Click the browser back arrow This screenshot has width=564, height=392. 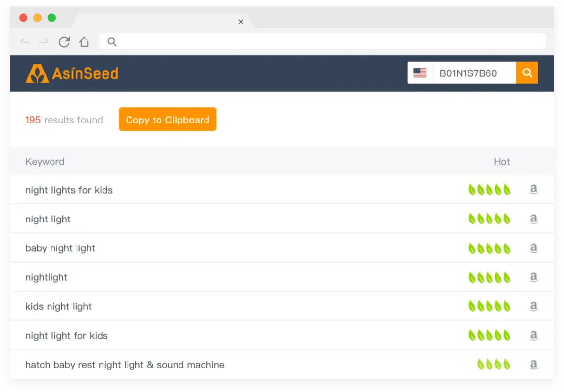pos(25,42)
